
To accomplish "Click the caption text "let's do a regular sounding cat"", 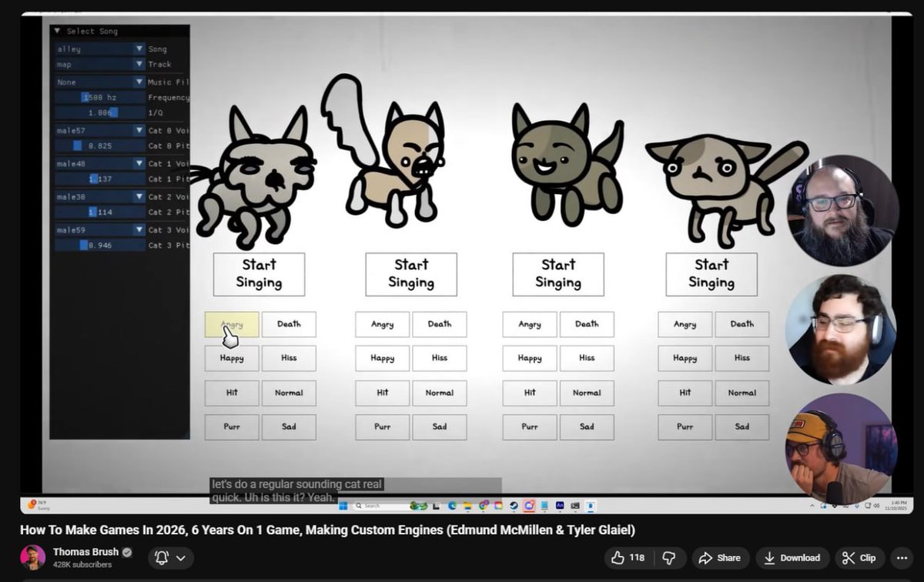I will (x=297, y=484).
